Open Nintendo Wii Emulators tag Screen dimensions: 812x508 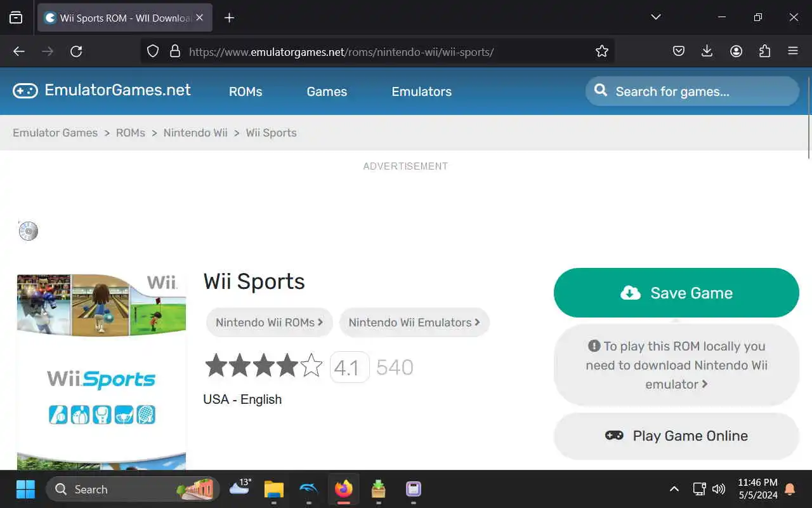click(414, 323)
